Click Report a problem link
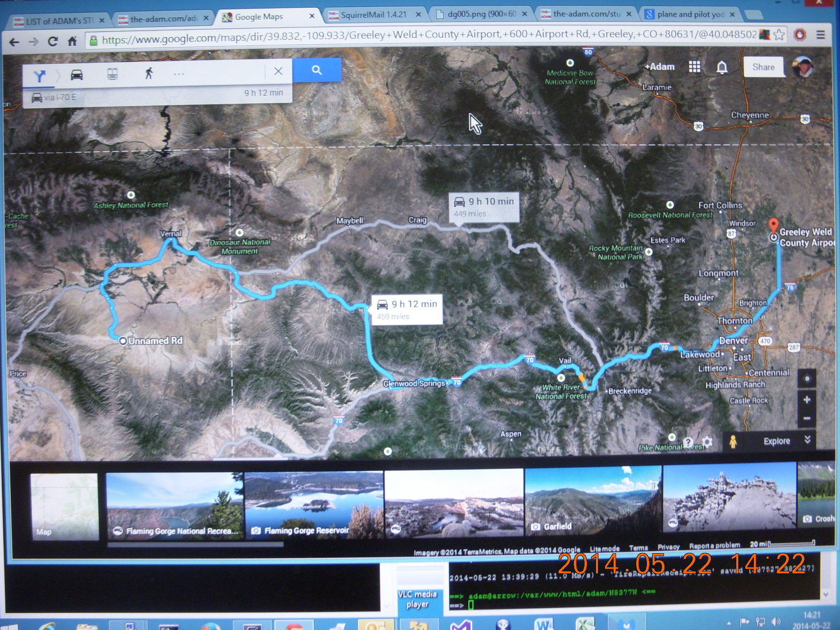 (715, 545)
